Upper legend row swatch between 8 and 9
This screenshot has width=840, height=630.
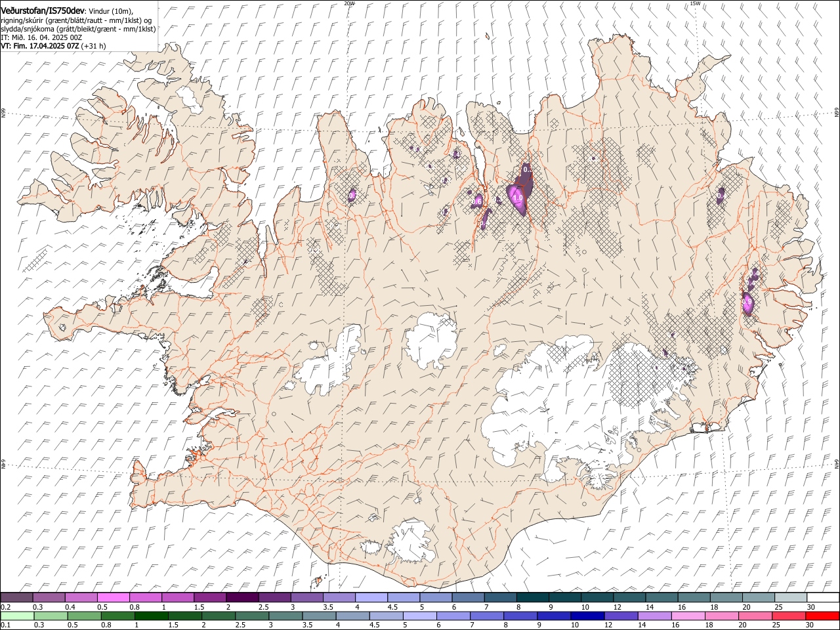[533, 597]
